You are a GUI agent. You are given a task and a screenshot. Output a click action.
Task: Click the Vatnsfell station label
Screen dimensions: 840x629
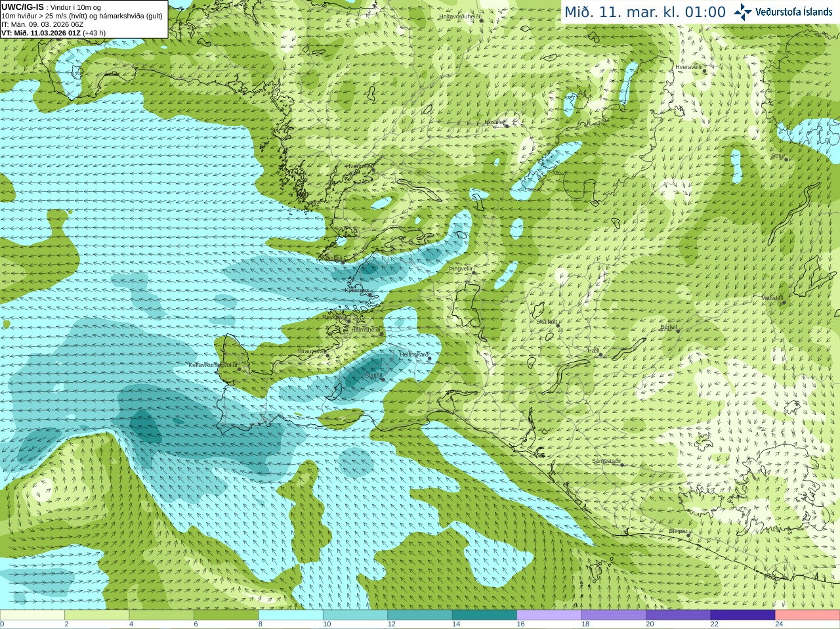pyautogui.click(x=772, y=298)
